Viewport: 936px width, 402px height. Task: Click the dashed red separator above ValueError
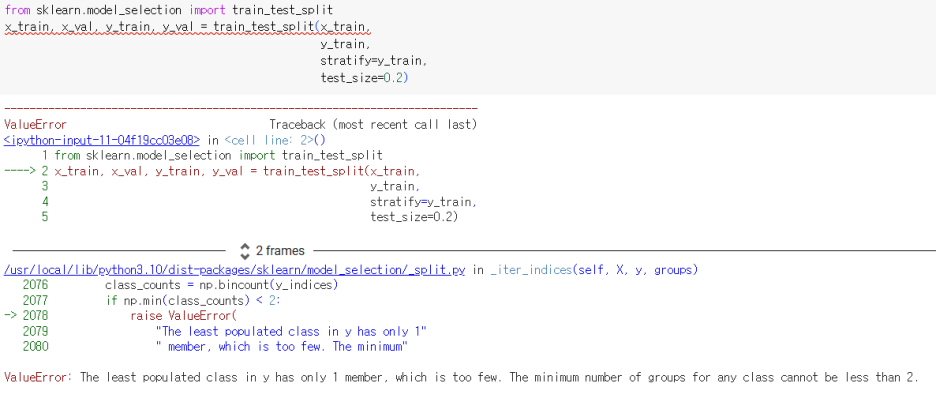click(x=241, y=108)
